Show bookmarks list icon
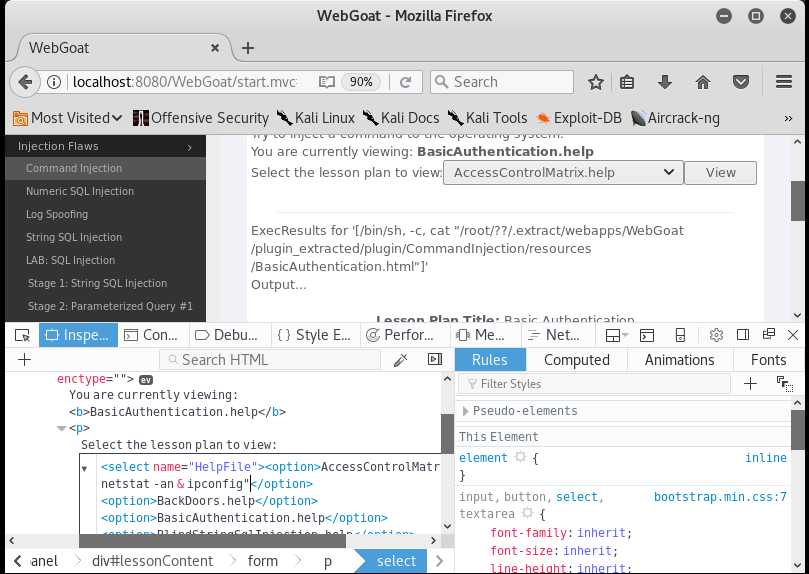 click(627, 82)
